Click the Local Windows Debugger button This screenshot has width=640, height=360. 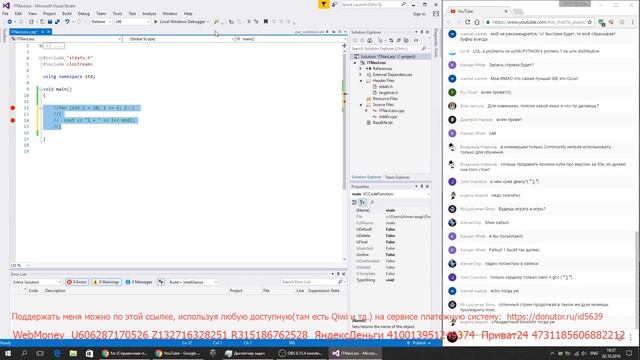181,22
